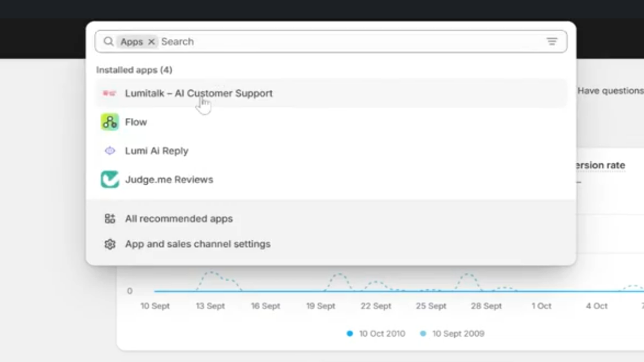
Task: Open the search filter options icon
Action: [552, 41]
